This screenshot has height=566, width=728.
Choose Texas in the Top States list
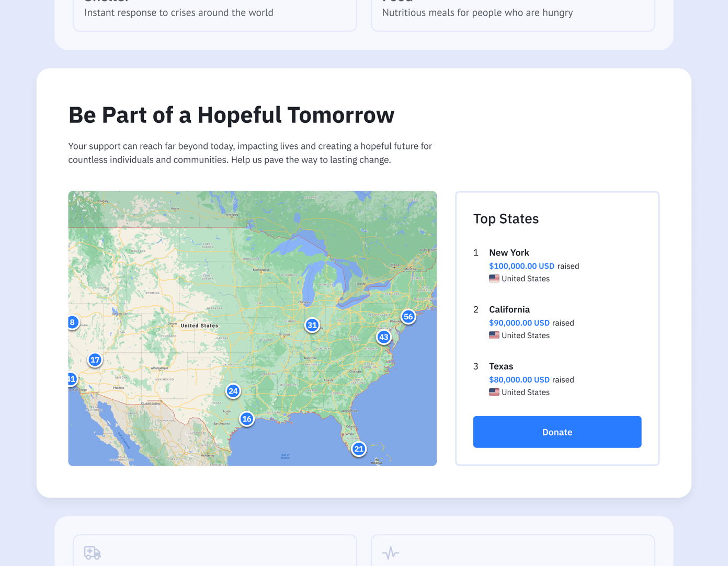pyautogui.click(x=501, y=366)
